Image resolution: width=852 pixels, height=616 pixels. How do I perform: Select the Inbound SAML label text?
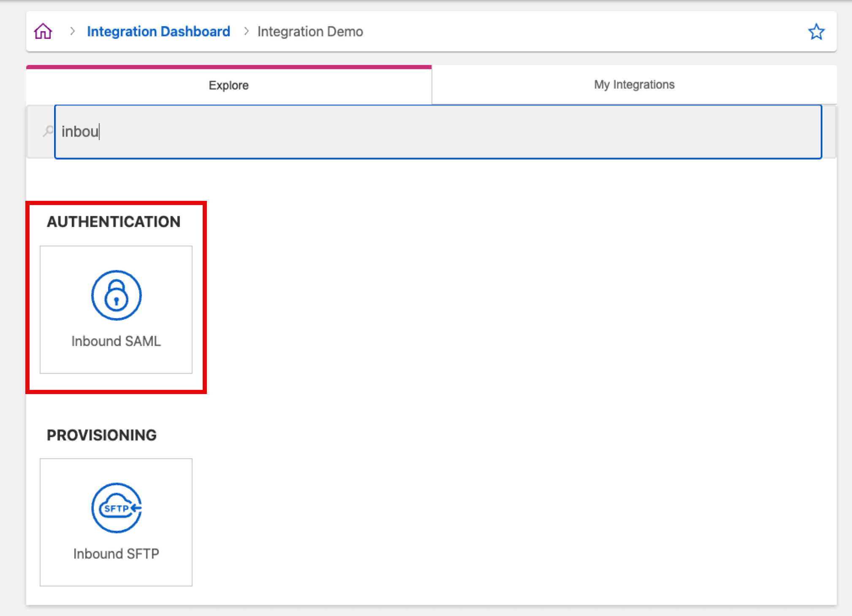click(116, 341)
